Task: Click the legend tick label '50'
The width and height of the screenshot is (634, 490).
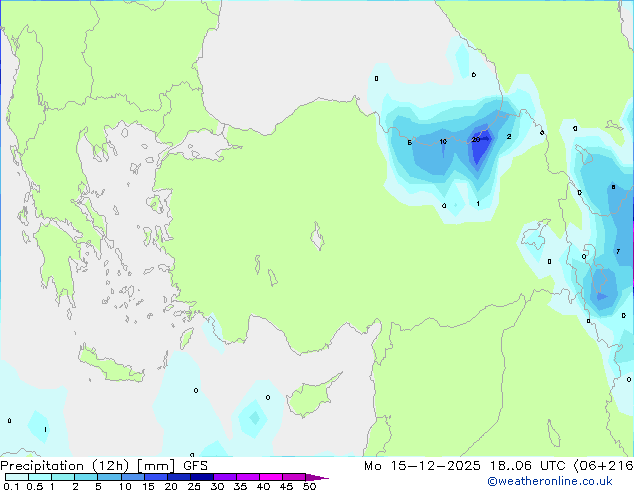Action: (309, 486)
